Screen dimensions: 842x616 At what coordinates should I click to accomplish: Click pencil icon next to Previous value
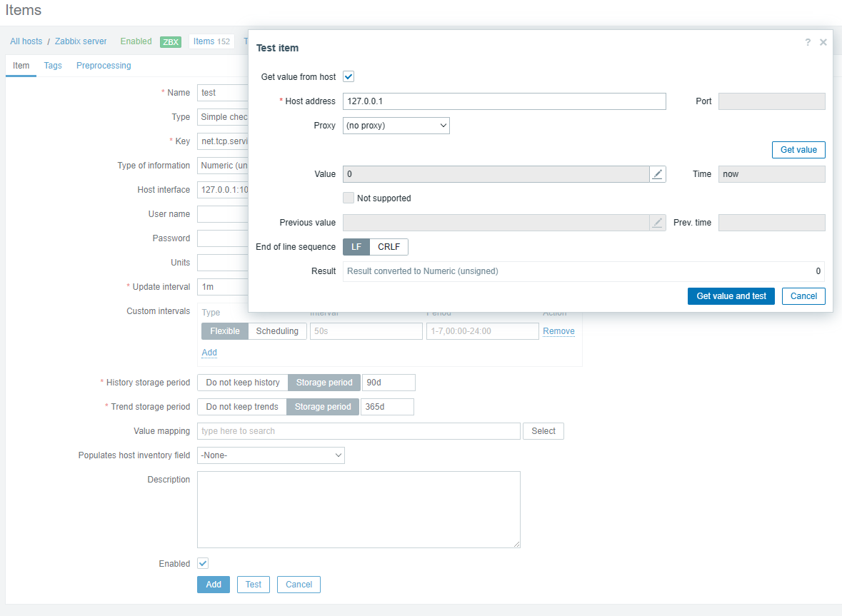pyautogui.click(x=657, y=223)
